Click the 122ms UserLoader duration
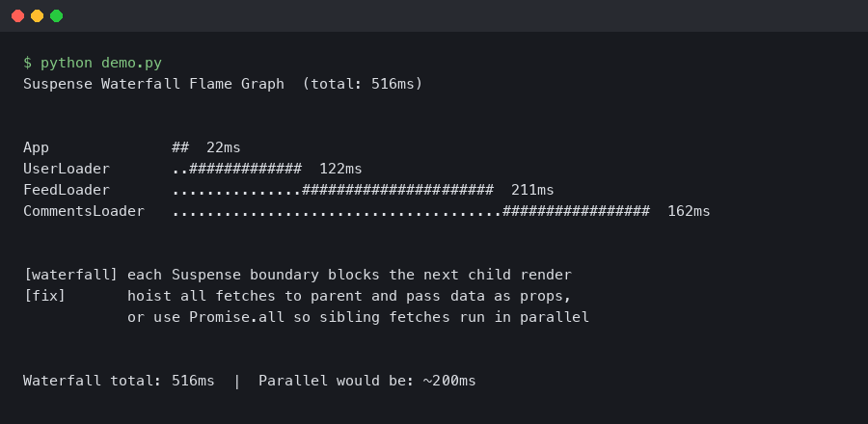868x424 pixels. click(x=340, y=169)
